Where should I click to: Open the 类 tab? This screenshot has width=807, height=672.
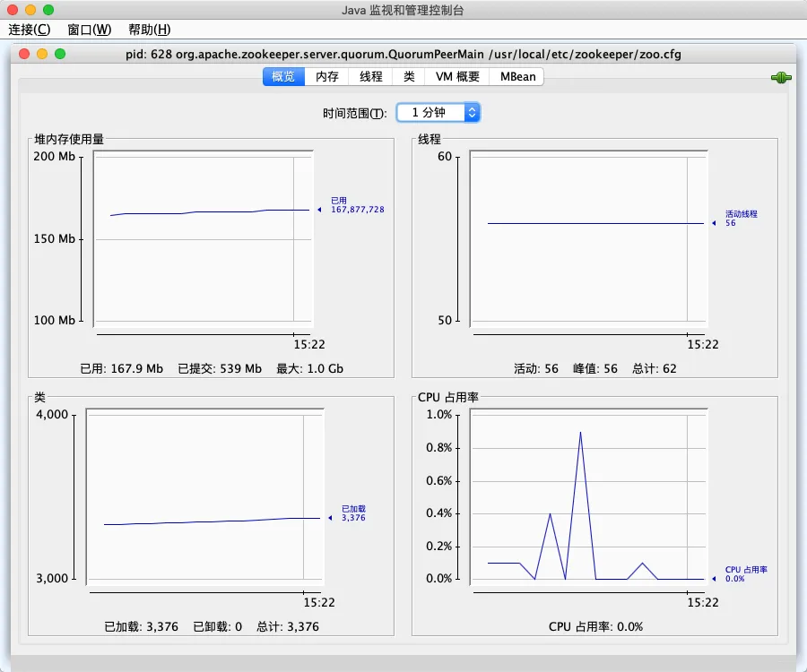coord(409,77)
